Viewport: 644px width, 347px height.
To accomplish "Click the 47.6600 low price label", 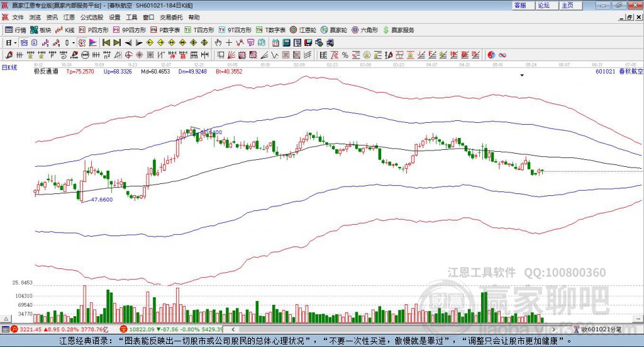I will click(101, 200).
